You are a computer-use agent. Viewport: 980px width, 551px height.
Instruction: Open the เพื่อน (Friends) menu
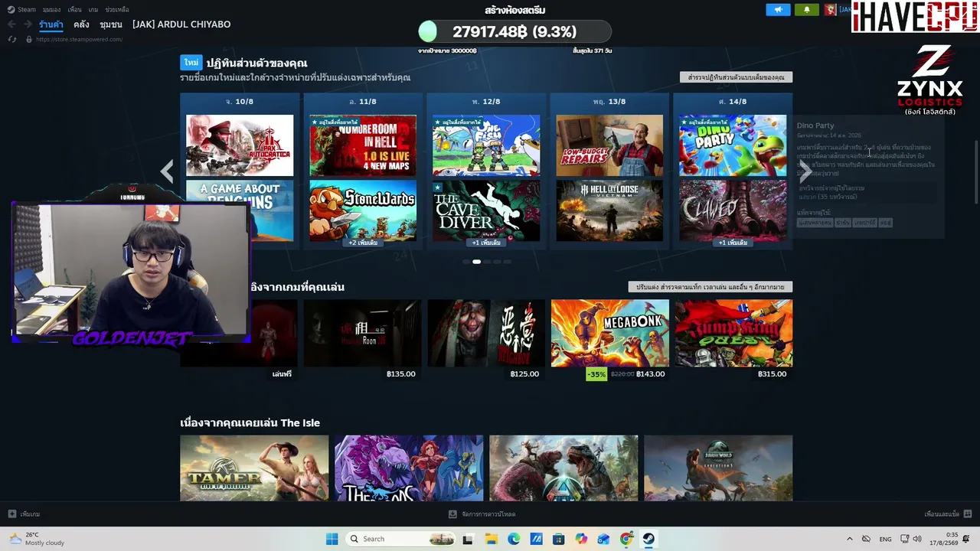pos(74,10)
